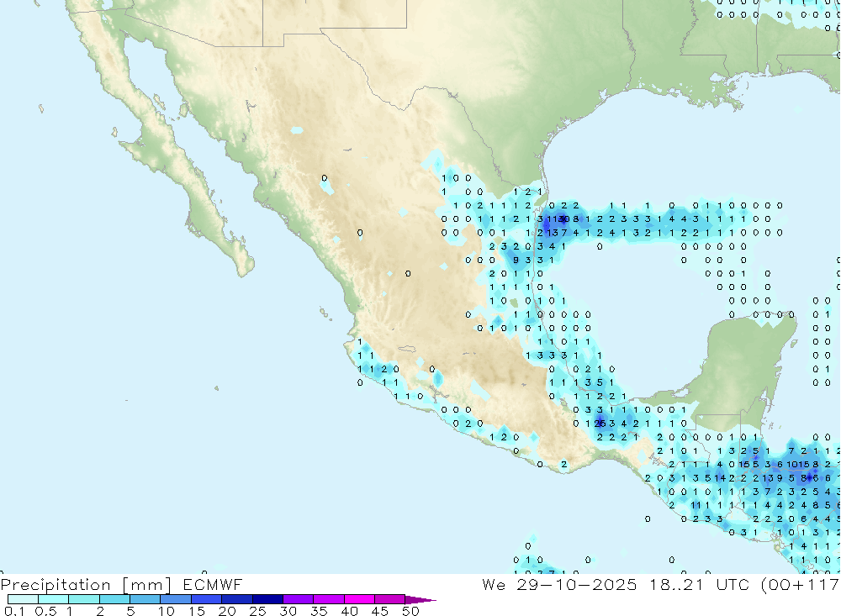Select the 35–40 mm legend color box

(329, 599)
